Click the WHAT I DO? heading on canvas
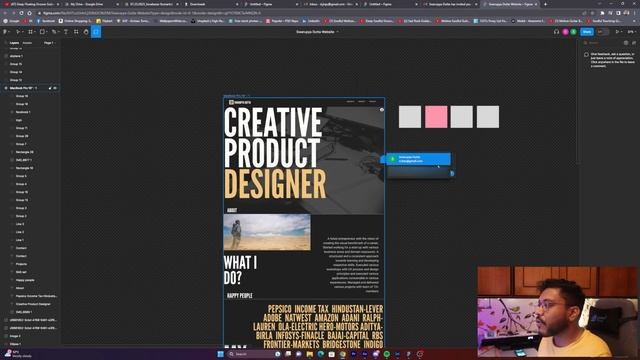Image resolution: width=640 pixels, height=360 pixels. [240, 270]
